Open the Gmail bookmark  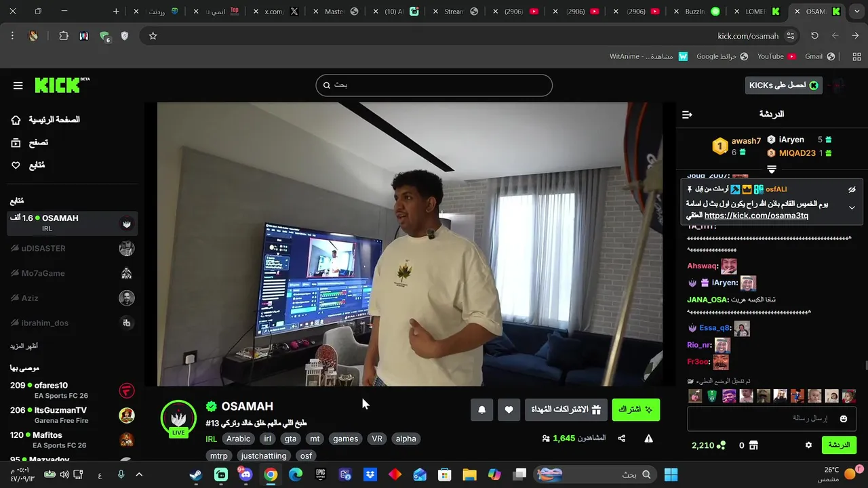pos(820,56)
